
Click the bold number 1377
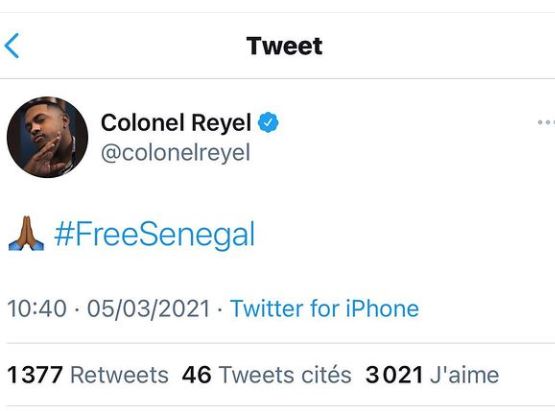click(x=35, y=375)
